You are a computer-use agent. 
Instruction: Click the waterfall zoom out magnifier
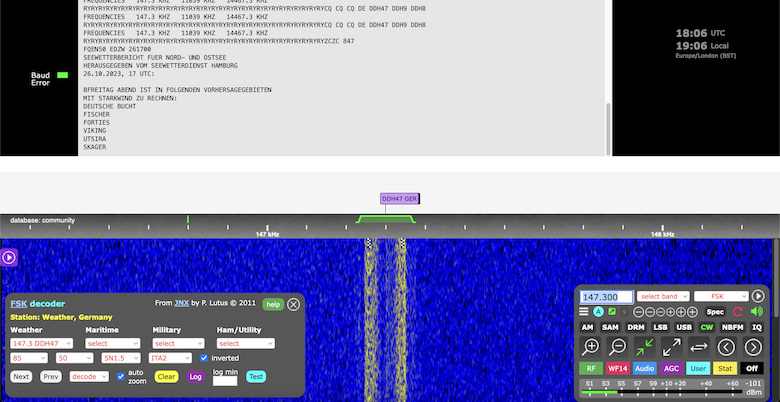coord(618,347)
